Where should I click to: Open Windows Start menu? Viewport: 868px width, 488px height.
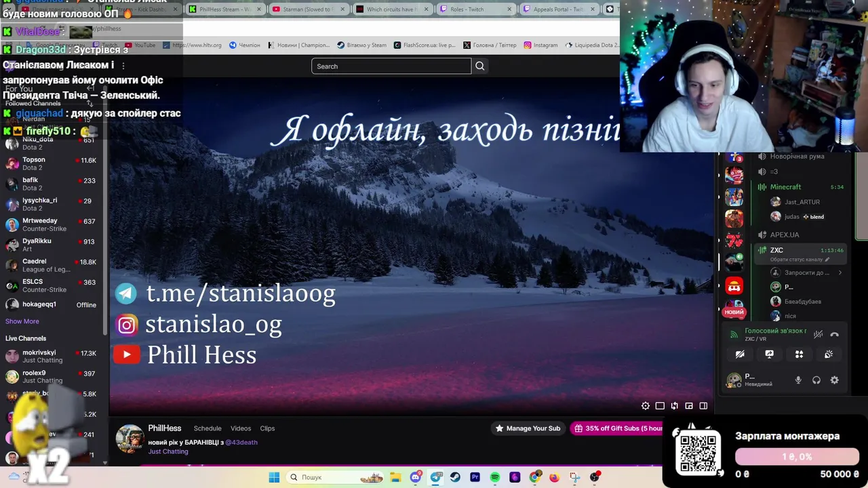tap(274, 477)
